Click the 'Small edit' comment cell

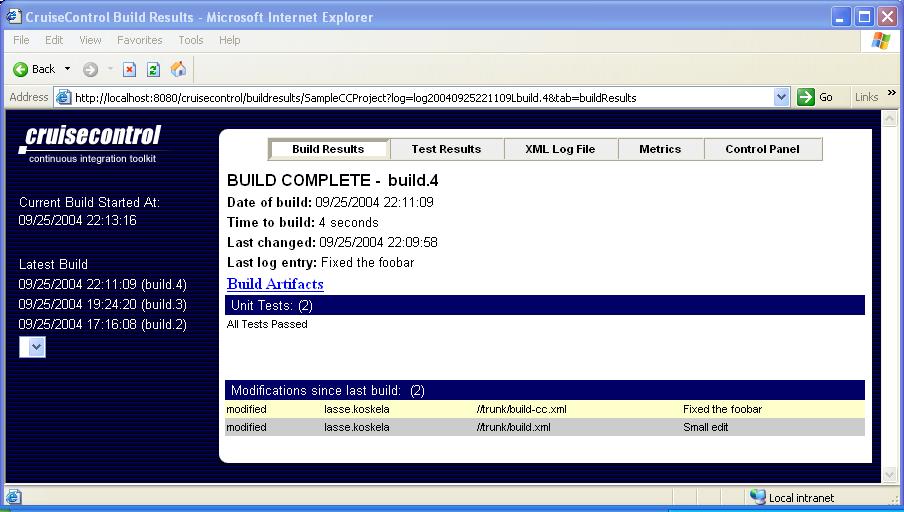click(x=706, y=427)
